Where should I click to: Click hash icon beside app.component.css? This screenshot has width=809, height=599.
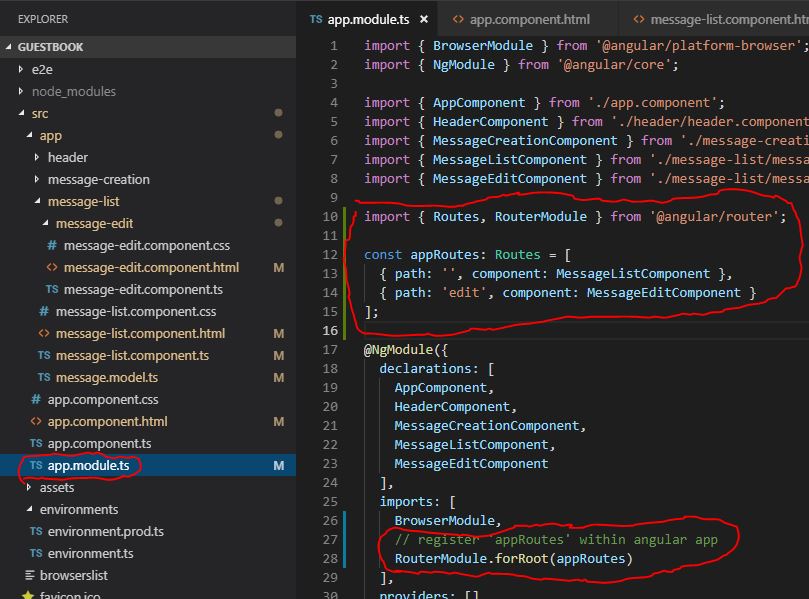pyautogui.click(x=36, y=399)
